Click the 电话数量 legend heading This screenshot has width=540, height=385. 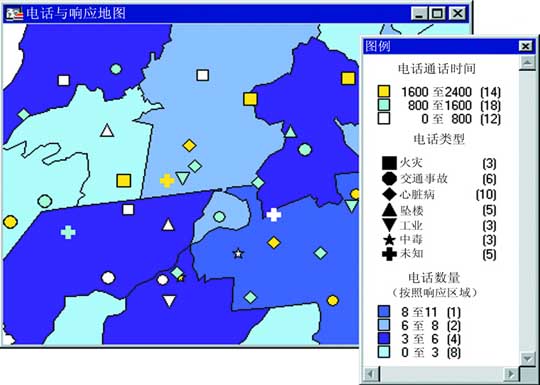[434, 278]
